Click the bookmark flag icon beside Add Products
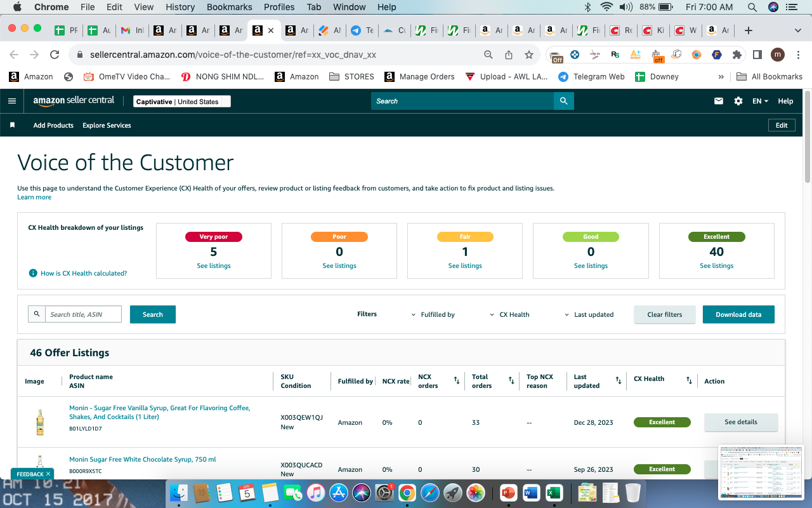This screenshot has width=812, height=508. tap(12, 125)
